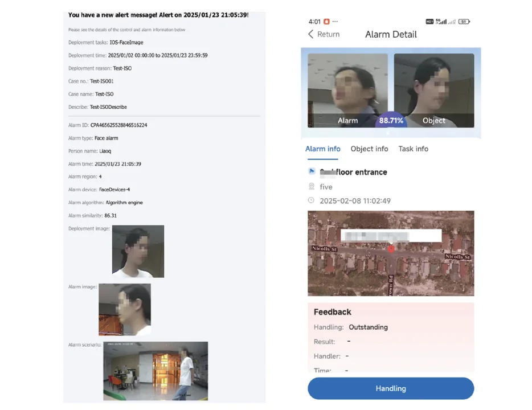Open the Object face thumbnail
Screen dimensions: 532x410
pyautogui.click(x=434, y=90)
